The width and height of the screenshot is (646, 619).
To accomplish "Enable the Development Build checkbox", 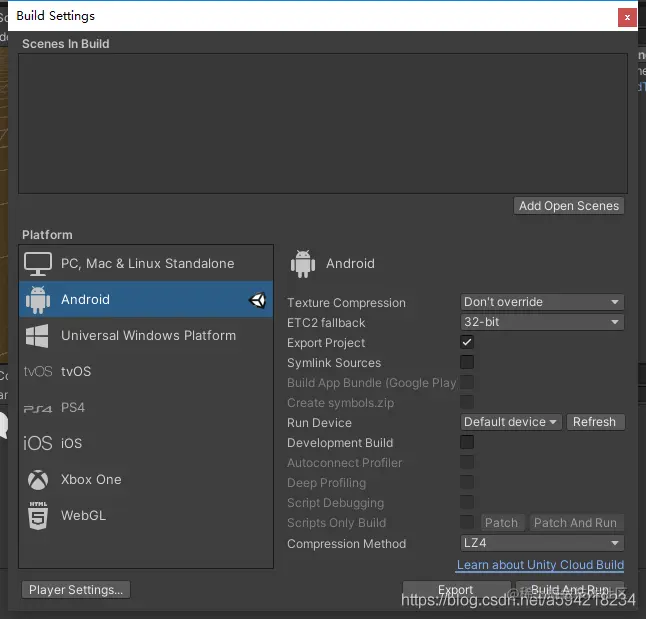I will (x=467, y=442).
